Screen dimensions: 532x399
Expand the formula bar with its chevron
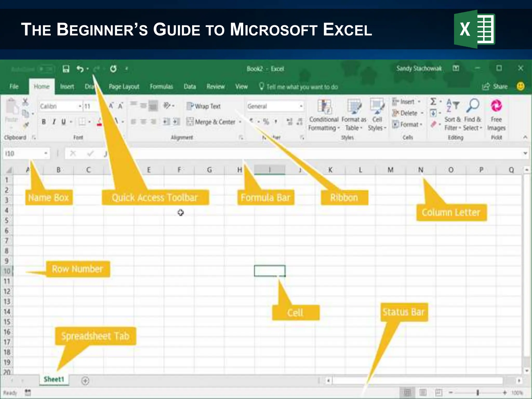(525, 153)
